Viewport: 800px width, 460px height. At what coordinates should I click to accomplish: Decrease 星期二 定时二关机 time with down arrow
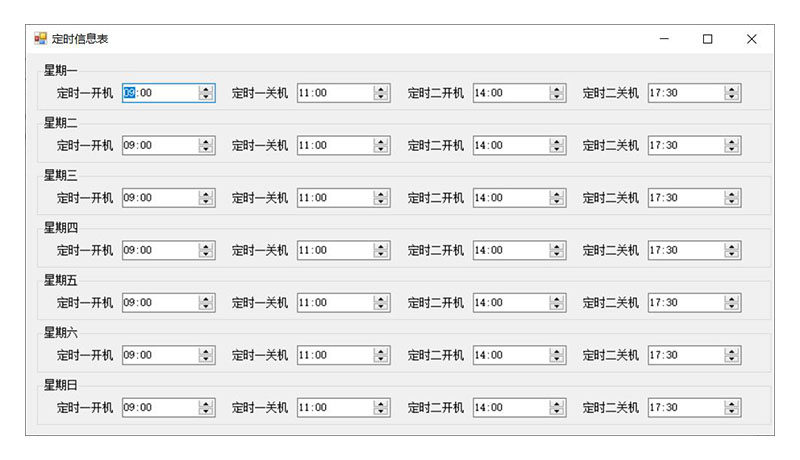click(732, 149)
